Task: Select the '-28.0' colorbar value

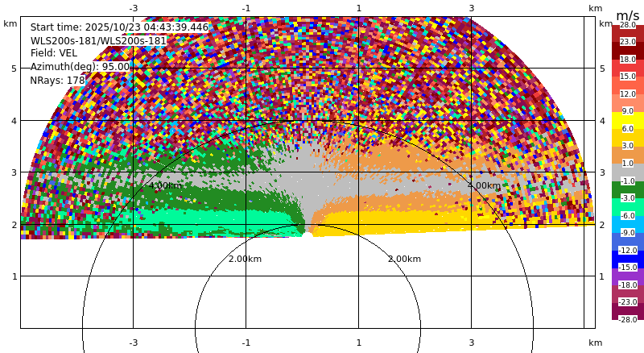Action: click(629, 319)
